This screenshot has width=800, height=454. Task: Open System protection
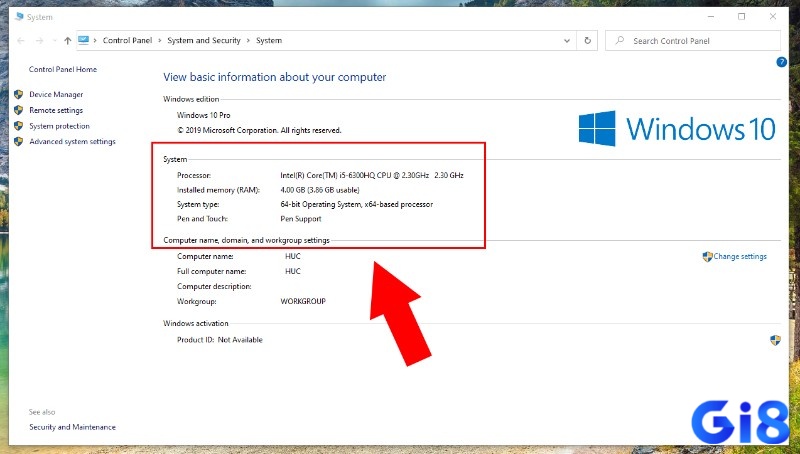point(59,126)
